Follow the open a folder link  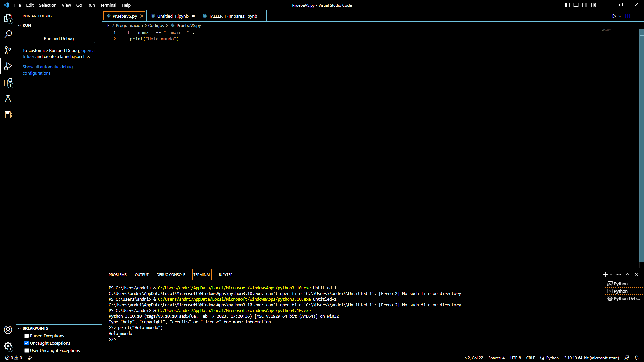coord(88,50)
